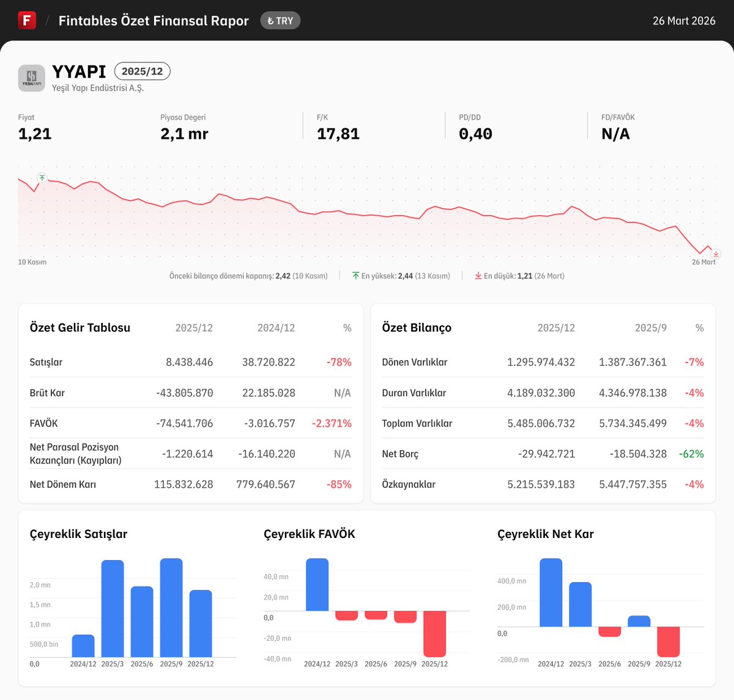Click the Yeşil Yapı company logo

coord(31,78)
